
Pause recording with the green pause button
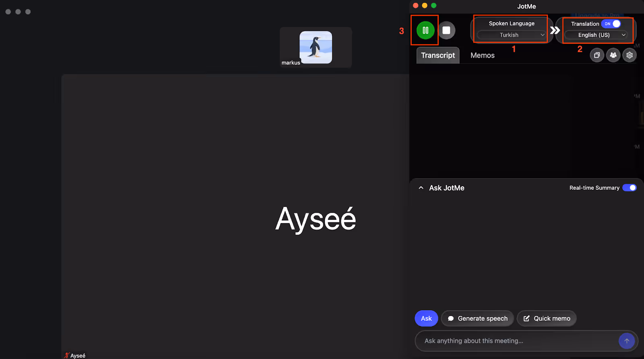pos(425,30)
